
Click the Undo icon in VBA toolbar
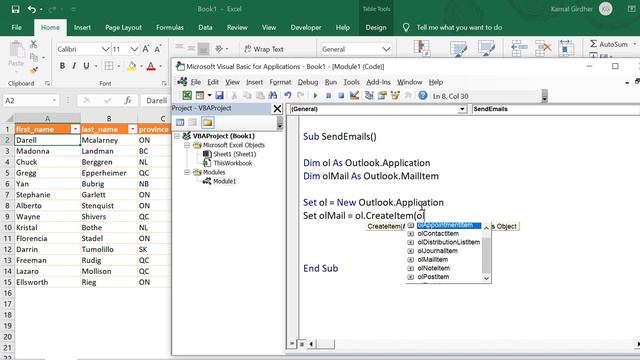288,96
